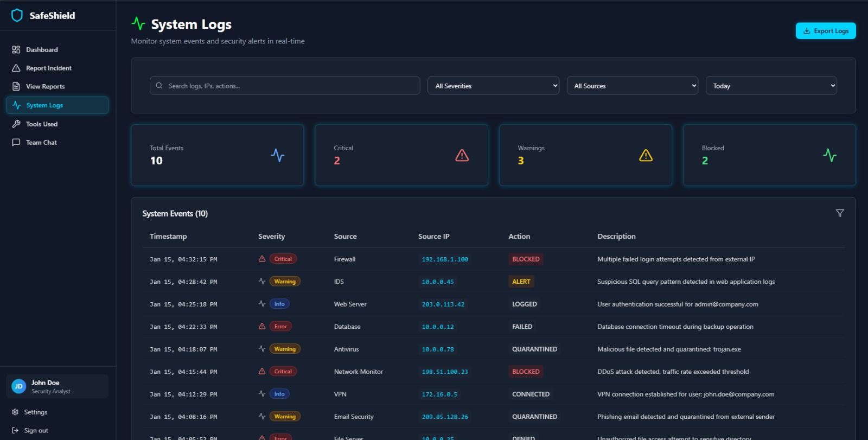Open the All Sources dropdown
Screen dimensions: 868x440
633,86
